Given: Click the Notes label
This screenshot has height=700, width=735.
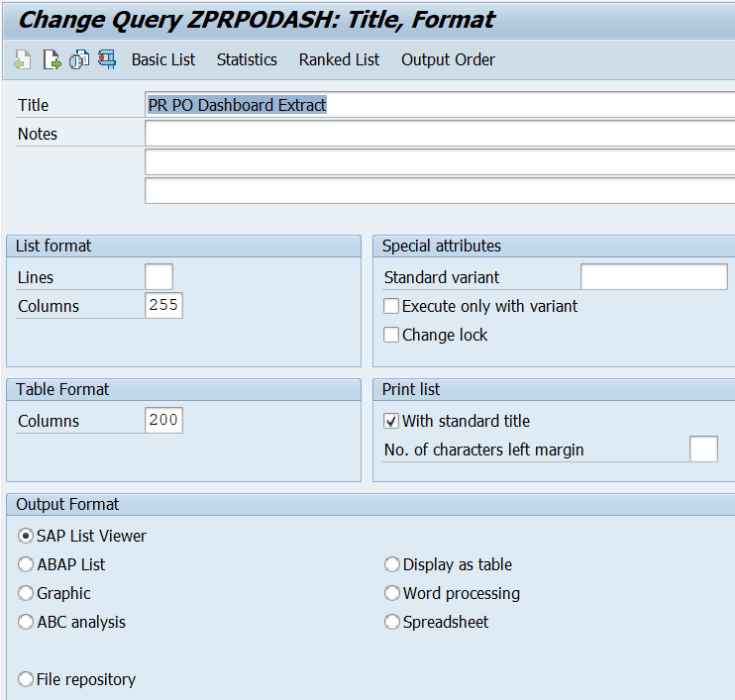Looking at the screenshot, I should (38, 134).
